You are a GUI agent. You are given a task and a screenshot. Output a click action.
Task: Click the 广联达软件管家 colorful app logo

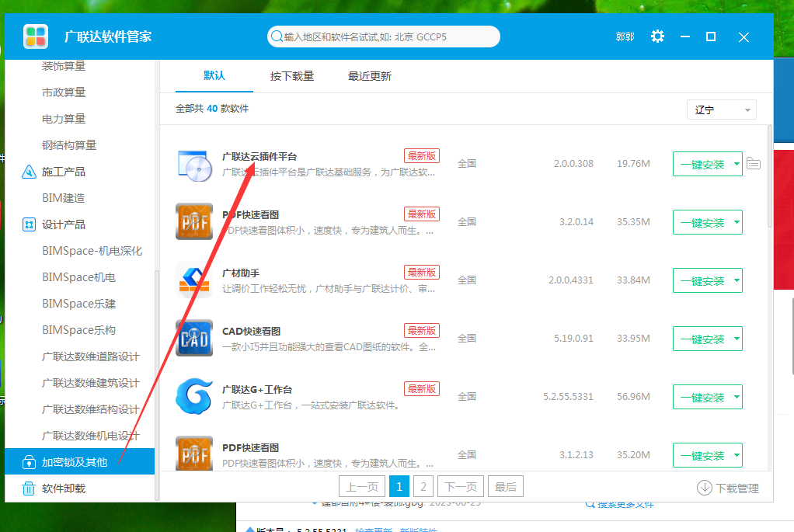coord(36,37)
